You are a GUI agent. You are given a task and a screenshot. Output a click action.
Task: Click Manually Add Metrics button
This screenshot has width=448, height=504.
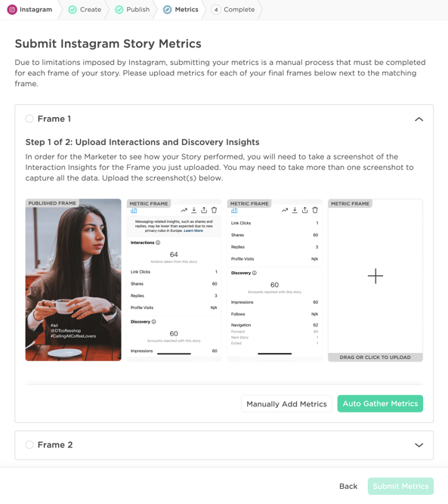click(x=286, y=404)
